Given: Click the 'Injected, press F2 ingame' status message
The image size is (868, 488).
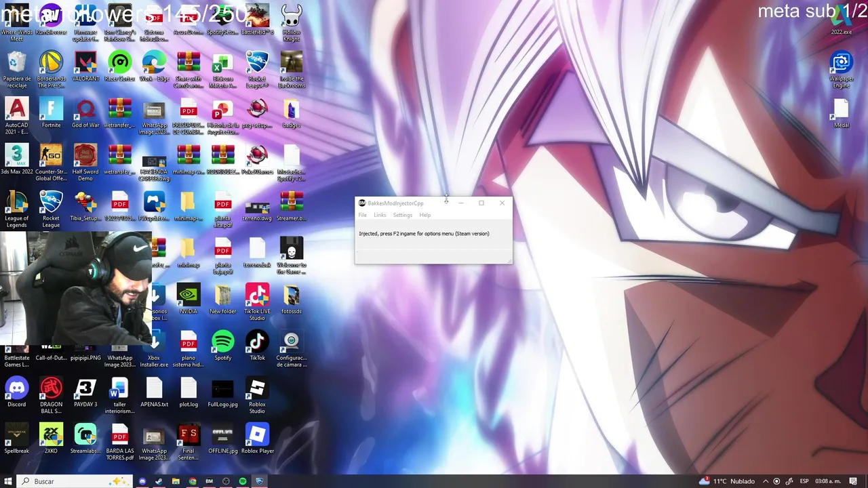Looking at the screenshot, I should click(424, 234).
